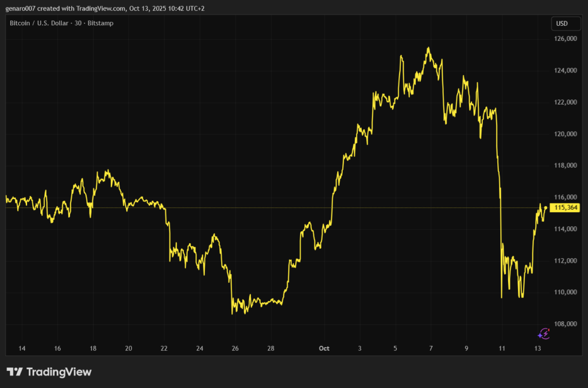Click the purple lightning replay icon
The width and height of the screenshot is (588, 388).
click(543, 333)
